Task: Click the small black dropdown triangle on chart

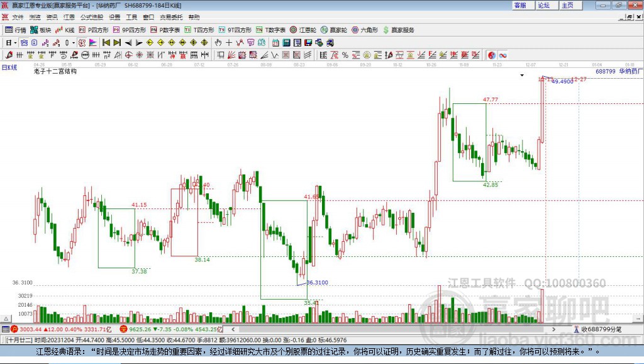Action: (x=522, y=76)
